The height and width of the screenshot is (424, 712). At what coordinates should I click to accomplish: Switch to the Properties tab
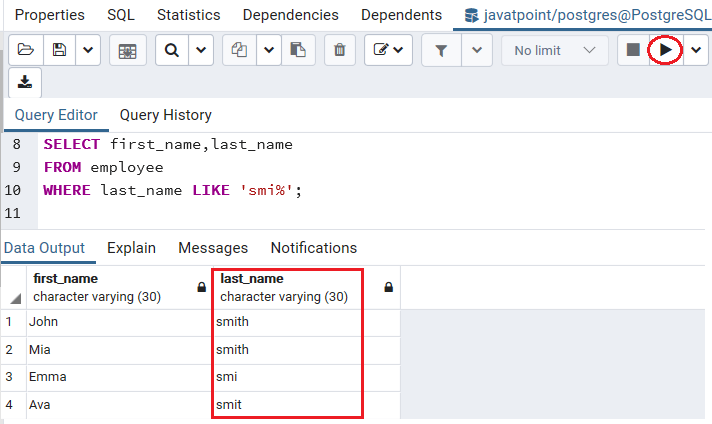coord(49,15)
